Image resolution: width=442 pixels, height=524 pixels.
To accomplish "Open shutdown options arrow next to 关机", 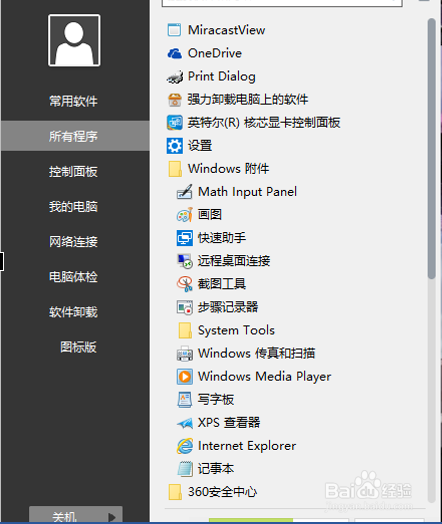I will point(113,517).
